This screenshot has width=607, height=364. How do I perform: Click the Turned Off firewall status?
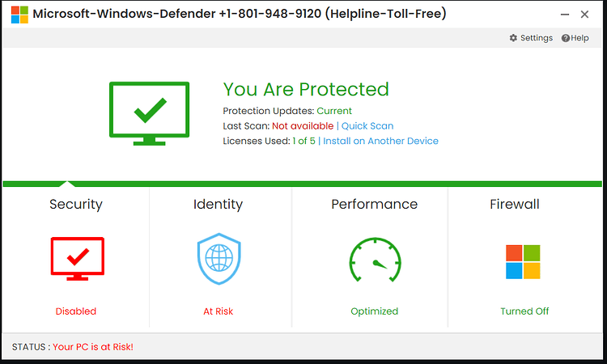(x=524, y=311)
